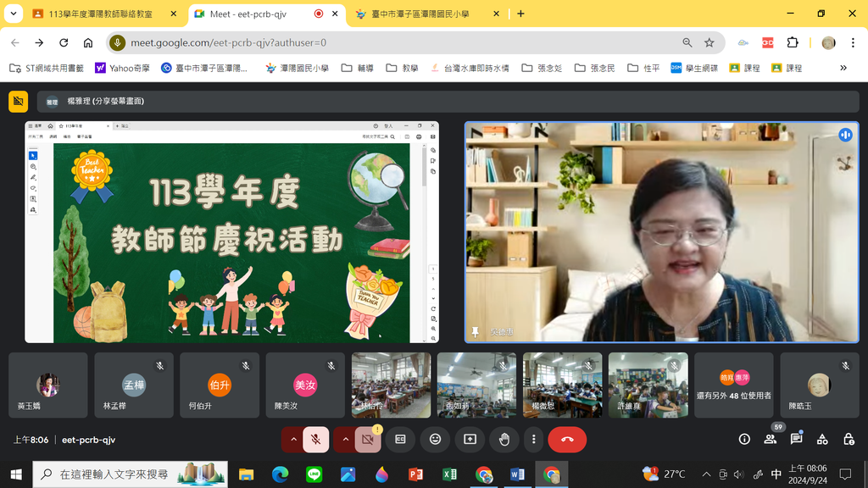Bookmark this page with the star icon
The width and height of the screenshot is (868, 488).
[x=709, y=42]
